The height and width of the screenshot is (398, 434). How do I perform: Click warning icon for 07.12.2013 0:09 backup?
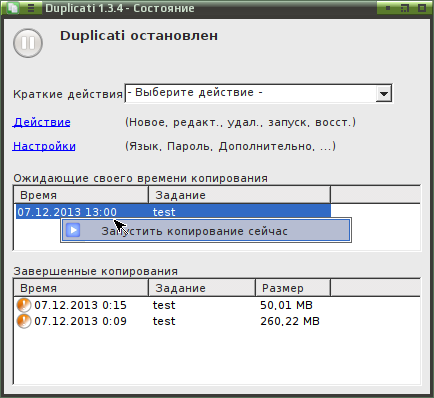[24, 321]
